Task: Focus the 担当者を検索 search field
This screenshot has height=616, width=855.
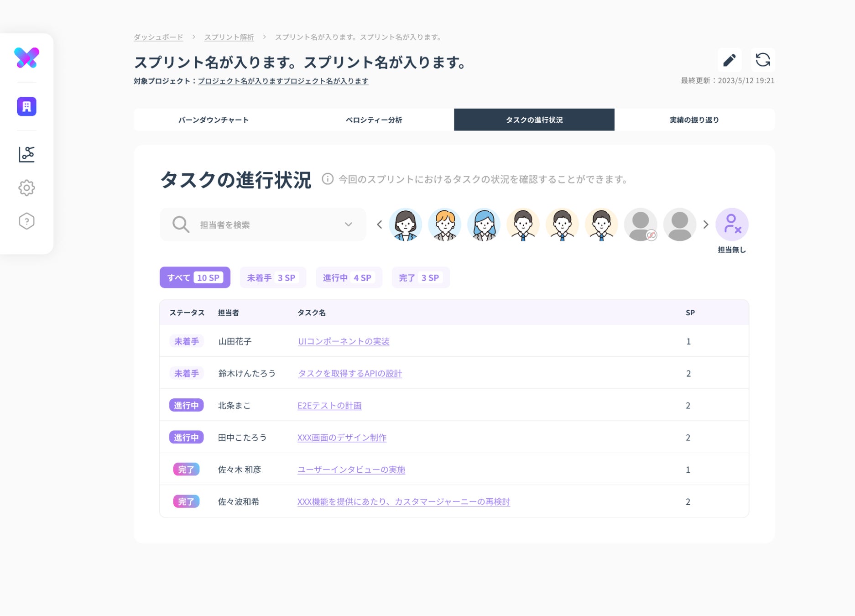Action: pyautogui.click(x=263, y=224)
